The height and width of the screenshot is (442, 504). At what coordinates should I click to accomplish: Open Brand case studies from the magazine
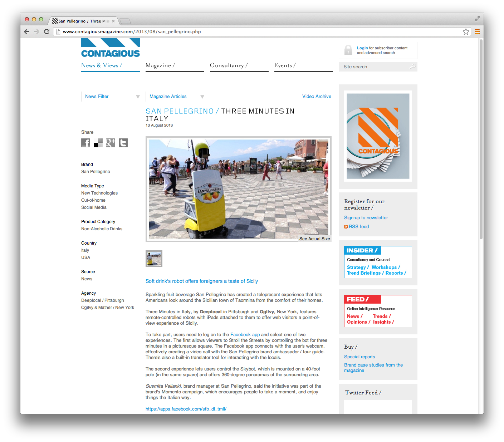(x=373, y=368)
